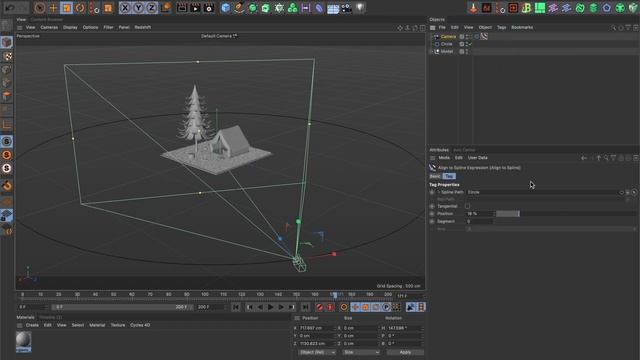The width and height of the screenshot is (640, 360).
Task: Click the green Subdivision Surface generator icon
Action: point(253,8)
